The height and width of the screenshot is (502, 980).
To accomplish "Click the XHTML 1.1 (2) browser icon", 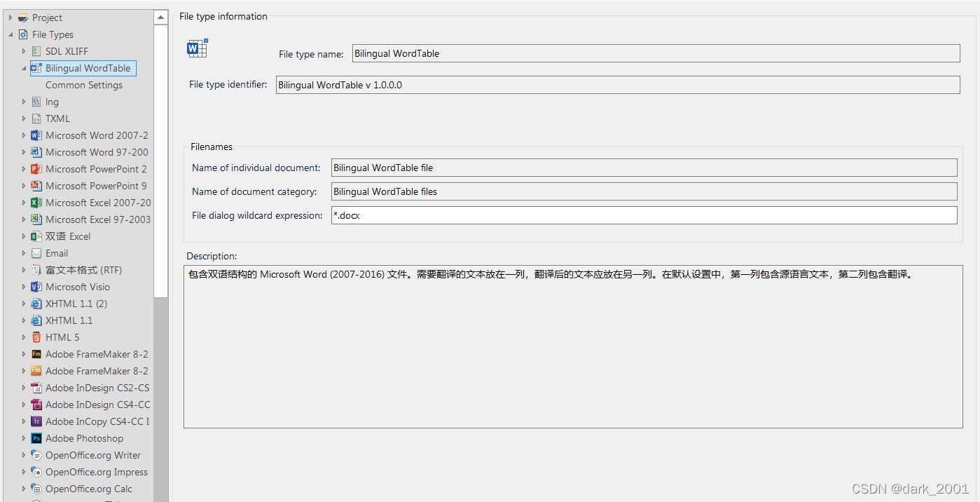I will [x=36, y=304].
